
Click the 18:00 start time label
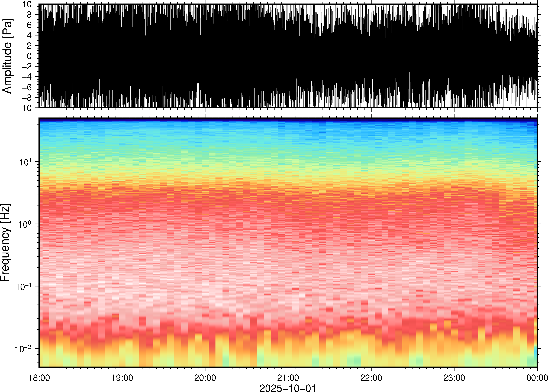(39, 378)
